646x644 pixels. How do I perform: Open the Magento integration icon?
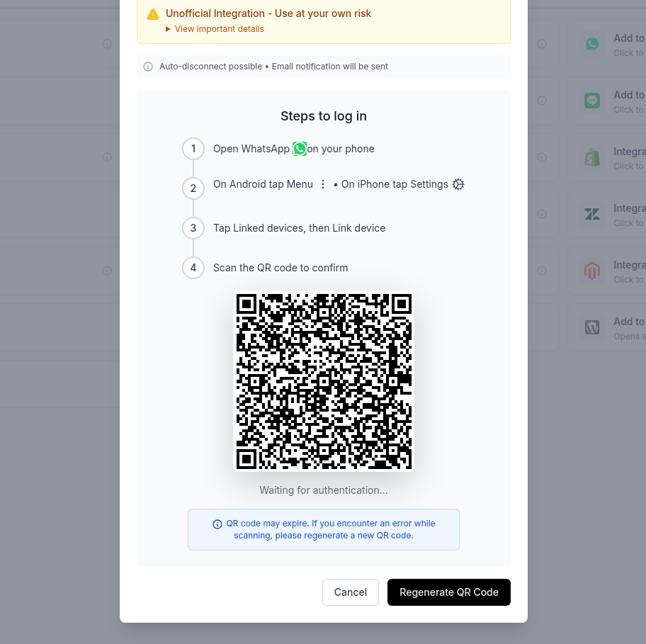592,271
